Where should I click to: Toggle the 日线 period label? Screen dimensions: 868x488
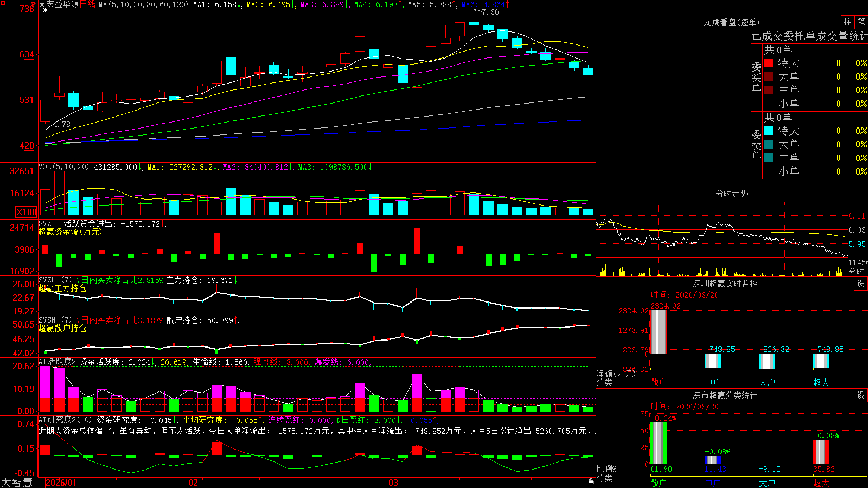[x=88, y=4]
